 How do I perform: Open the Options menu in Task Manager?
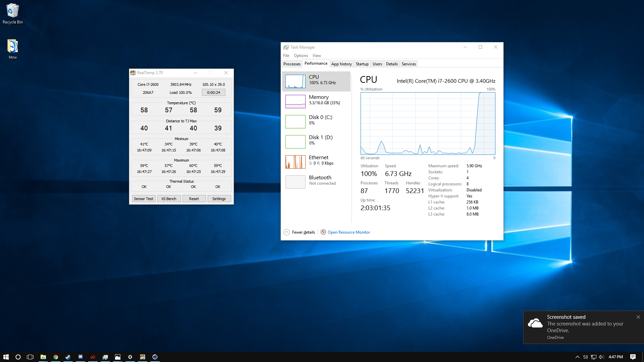tap(300, 55)
